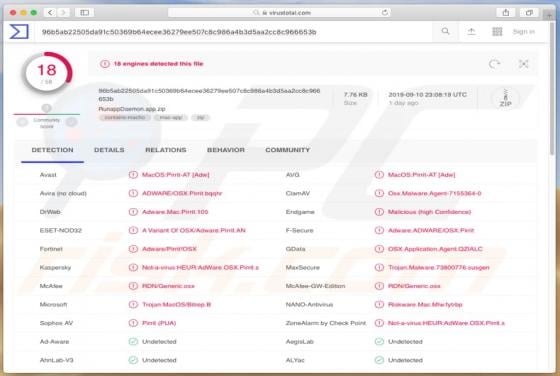Click the Safari back button
The width and height of the screenshot is (560, 376).
click(50, 12)
